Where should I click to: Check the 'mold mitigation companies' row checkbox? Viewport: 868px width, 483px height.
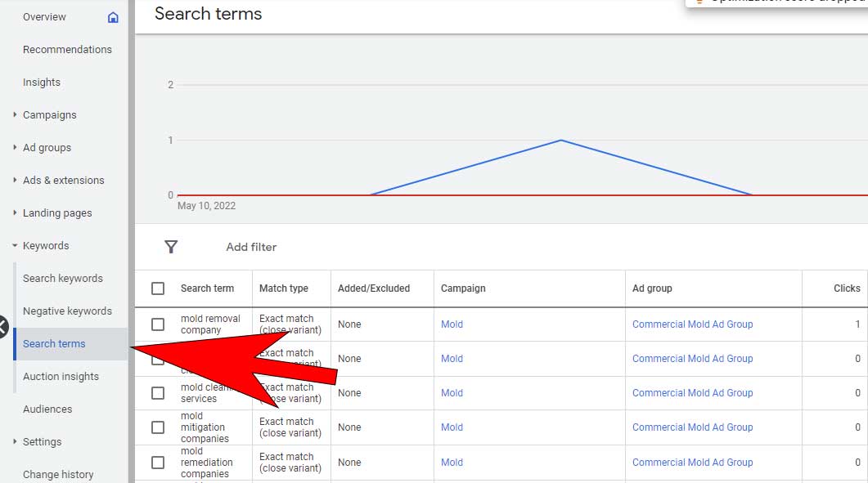pyautogui.click(x=158, y=427)
